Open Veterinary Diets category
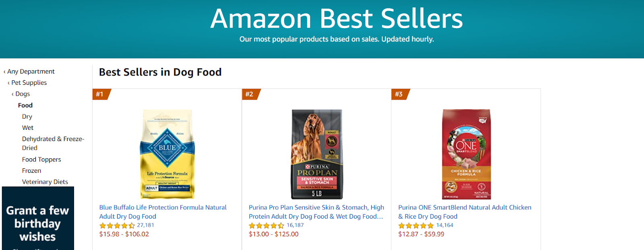 (x=45, y=182)
